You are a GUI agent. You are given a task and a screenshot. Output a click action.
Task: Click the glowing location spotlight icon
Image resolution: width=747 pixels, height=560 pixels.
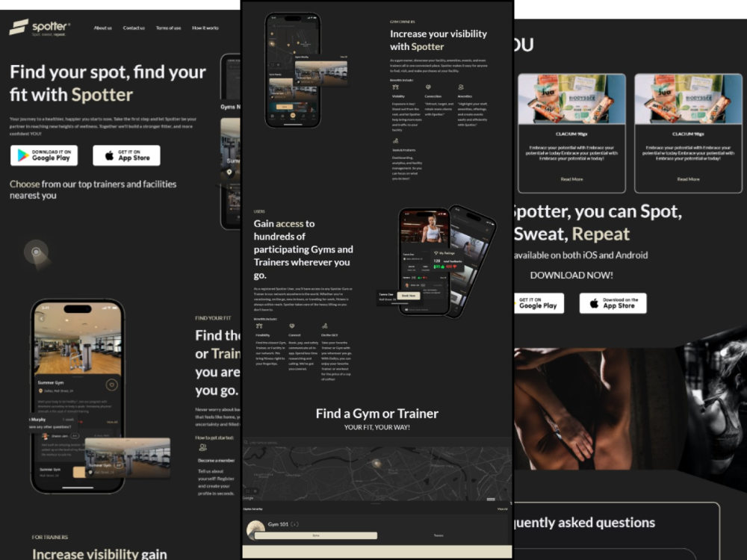click(36, 252)
